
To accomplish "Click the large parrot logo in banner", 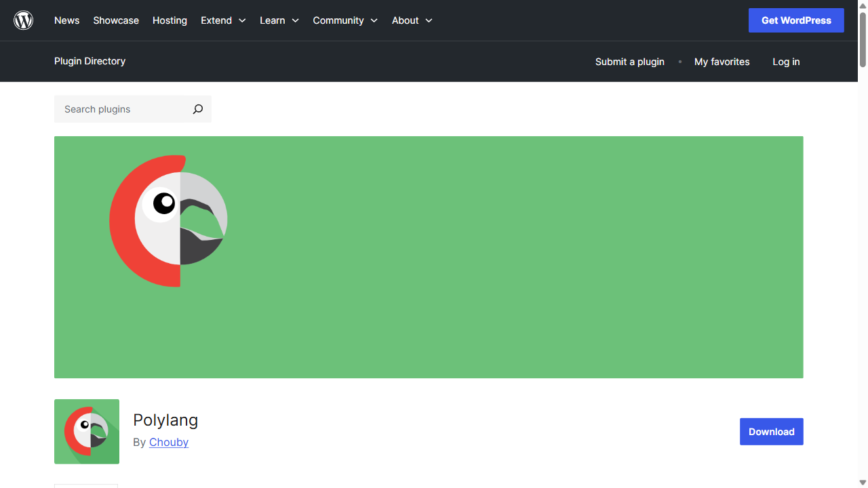I will tap(168, 221).
